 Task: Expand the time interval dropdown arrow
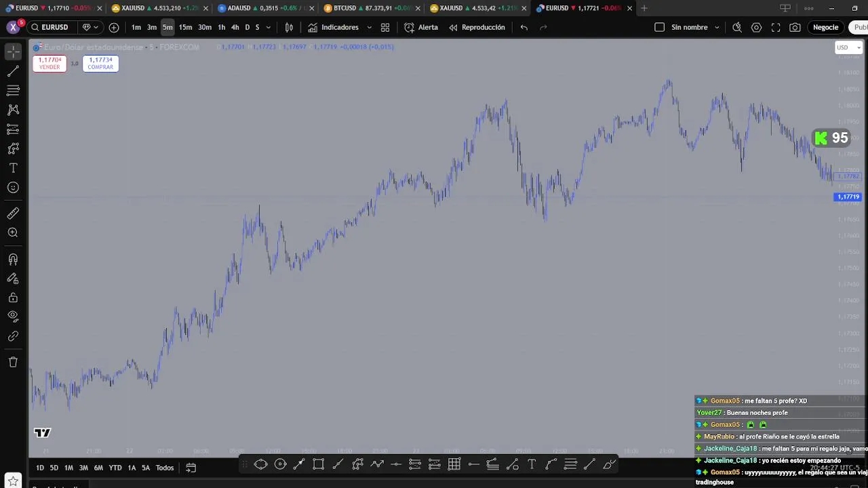269,27
